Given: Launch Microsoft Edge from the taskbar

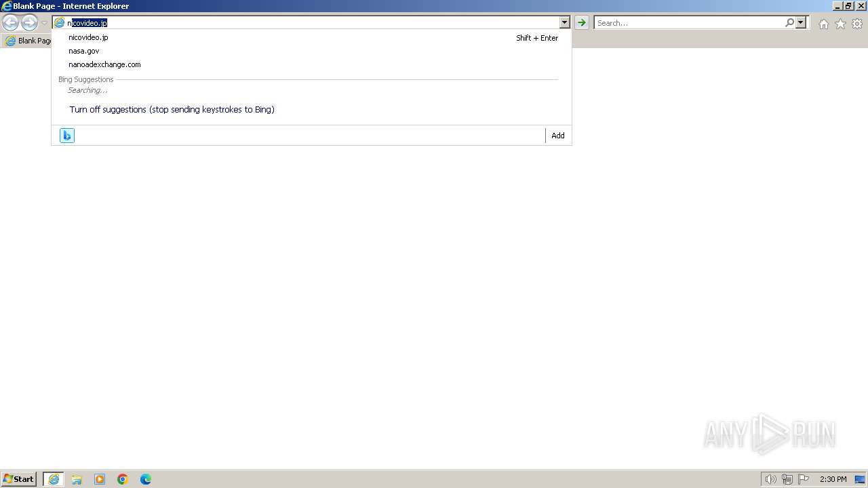Looking at the screenshot, I should pyautogui.click(x=146, y=479).
